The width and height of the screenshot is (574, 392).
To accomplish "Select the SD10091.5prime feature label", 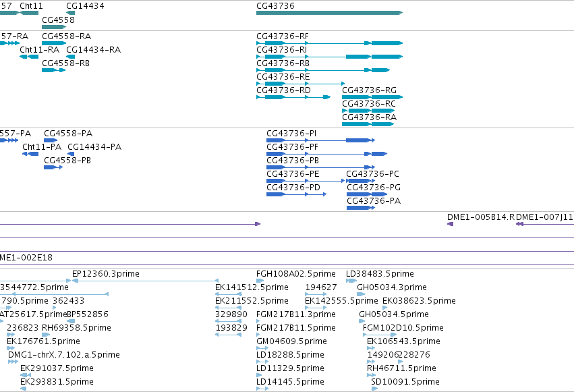I will point(405,382).
